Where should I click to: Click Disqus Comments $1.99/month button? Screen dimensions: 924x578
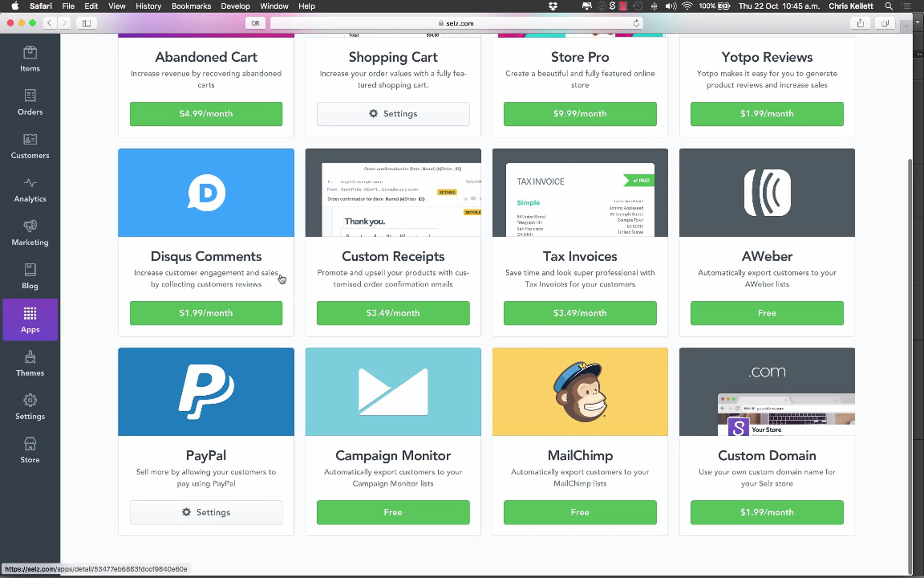[x=206, y=313]
